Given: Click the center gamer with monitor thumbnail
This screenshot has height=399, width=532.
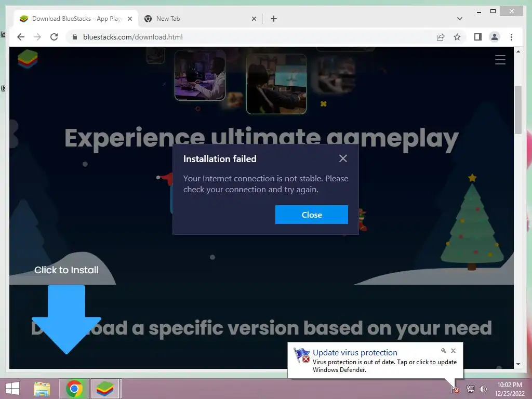Looking at the screenshot, I should pos(276,84).
